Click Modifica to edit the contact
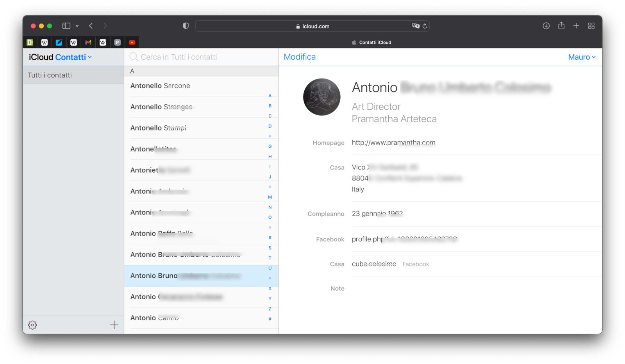Viewport: 625px width, 364px height. coord(300,57)
